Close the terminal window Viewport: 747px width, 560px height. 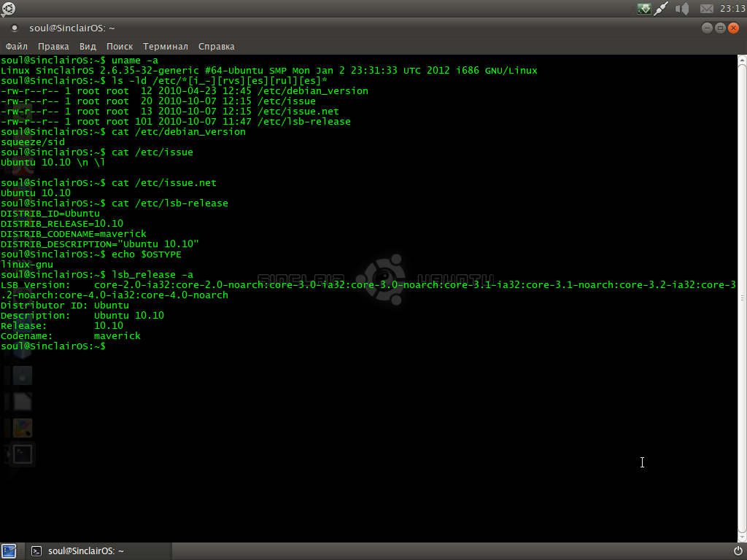pyautogui.click(x=734, y=28)
